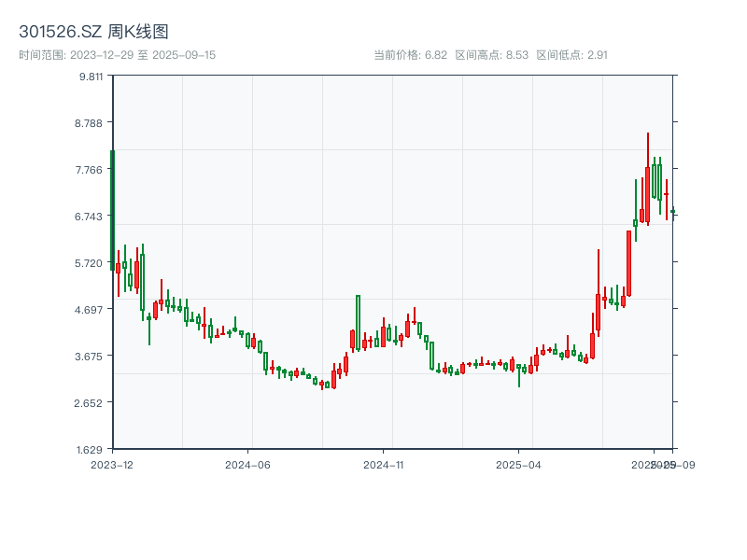The height and width of the screenshot is (560, 747).
Task: Click the y-axis value 1.629
Action: [x=90, y=450]
